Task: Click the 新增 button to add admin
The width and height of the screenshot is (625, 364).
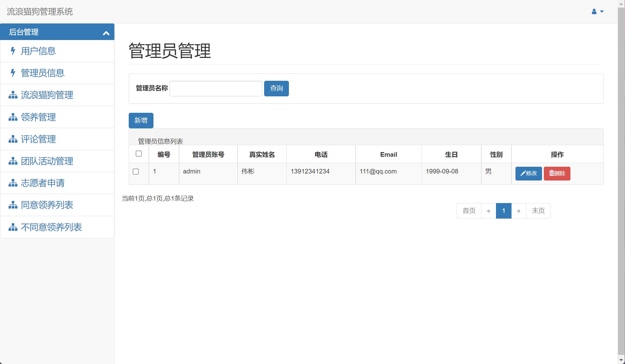Action: click(x=141, y=120)
